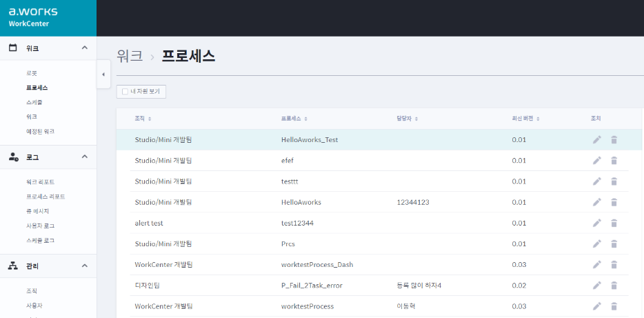Click the trash icon for HelloAworks 12344123

coord(614,202)
